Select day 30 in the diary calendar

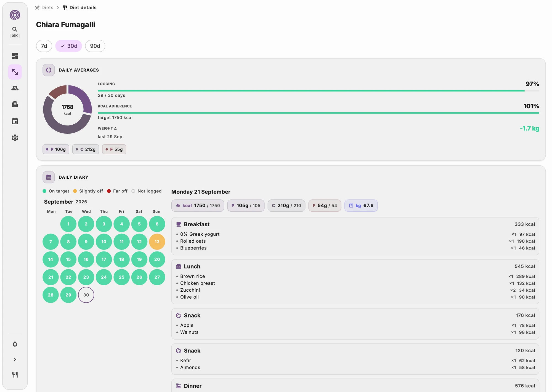(x=86, y=295)
